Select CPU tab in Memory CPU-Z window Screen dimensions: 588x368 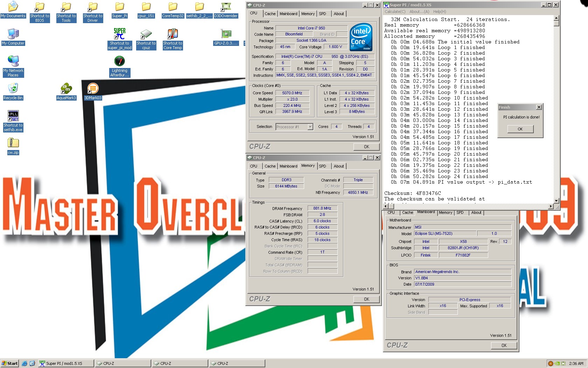(253, 166)
